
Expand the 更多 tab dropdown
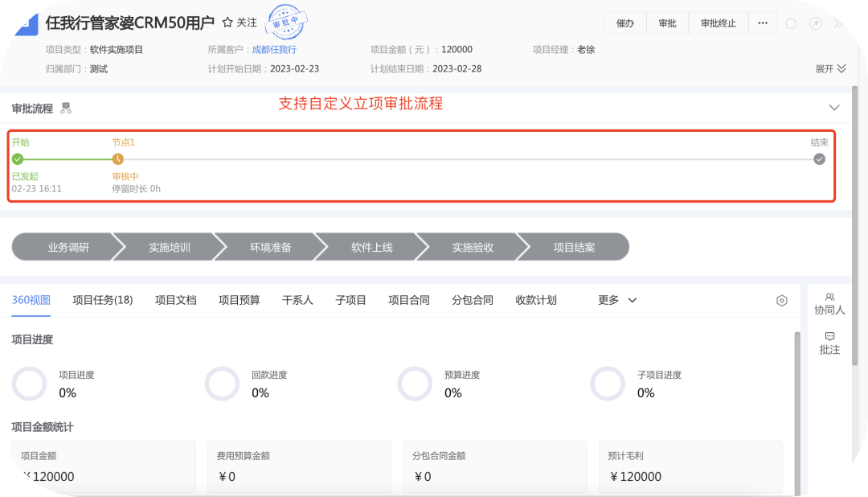616,300
